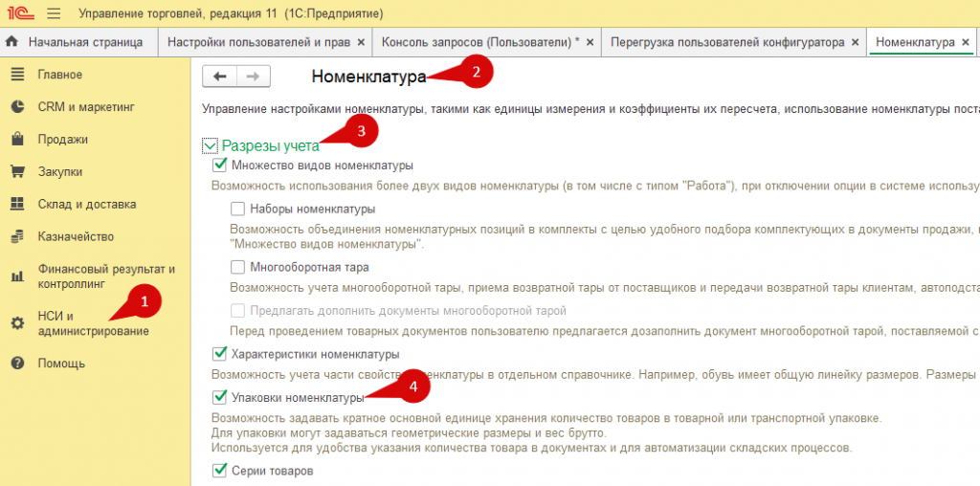
Task: Open the Казначейство section
Action: click(76, 236)
